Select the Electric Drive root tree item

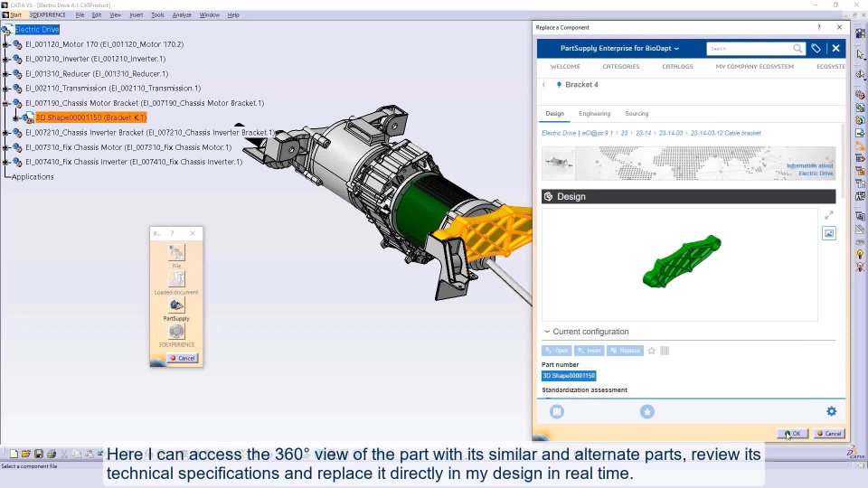tap(37, 29)
